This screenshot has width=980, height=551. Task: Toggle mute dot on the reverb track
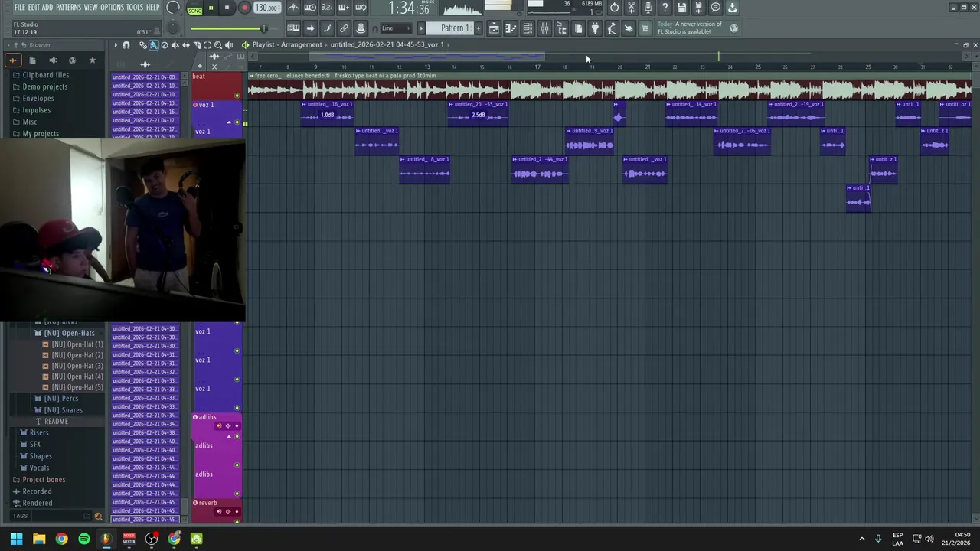tap(237, 520)
